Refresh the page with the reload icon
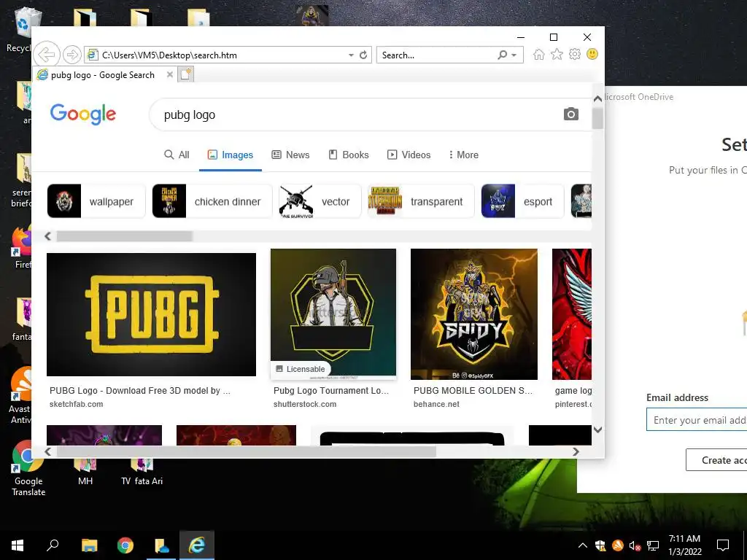The width and height of the screenshot is (747, 560). pyautogui.click(x=363, y=55)
